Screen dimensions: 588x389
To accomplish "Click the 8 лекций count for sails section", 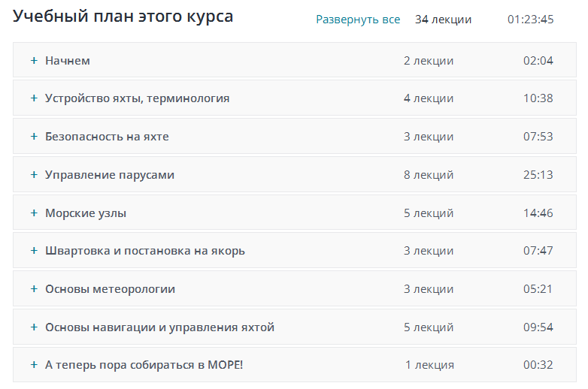I will pyautogui.click(x=429, y=175).
